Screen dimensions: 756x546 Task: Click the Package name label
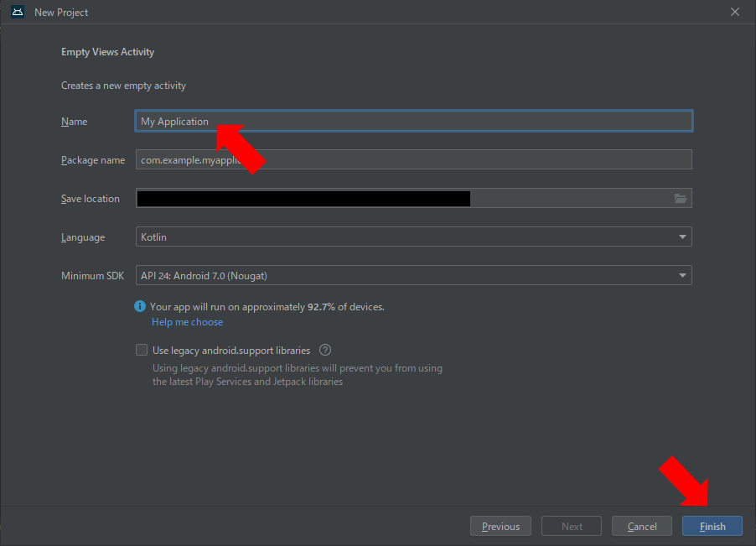point(93,160)
